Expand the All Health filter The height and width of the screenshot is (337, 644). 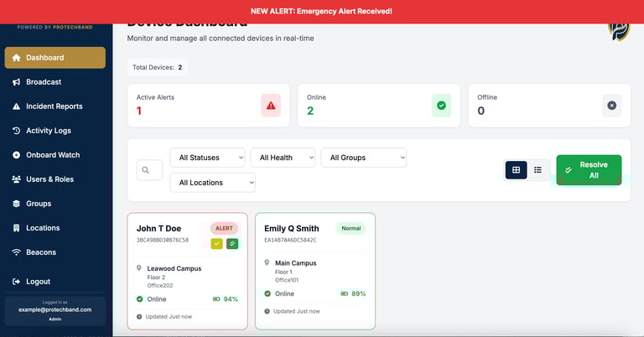click(x=283, y=158)
